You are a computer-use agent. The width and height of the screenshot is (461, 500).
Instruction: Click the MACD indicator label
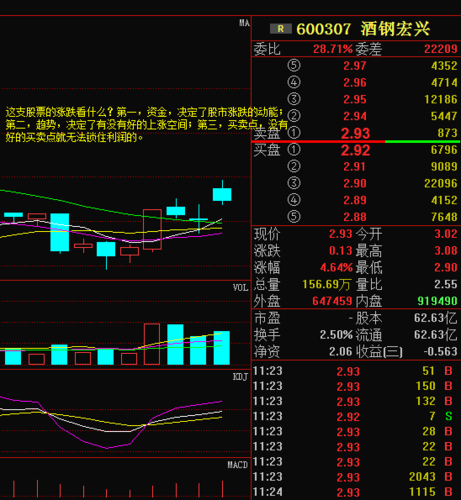[238, 465]
